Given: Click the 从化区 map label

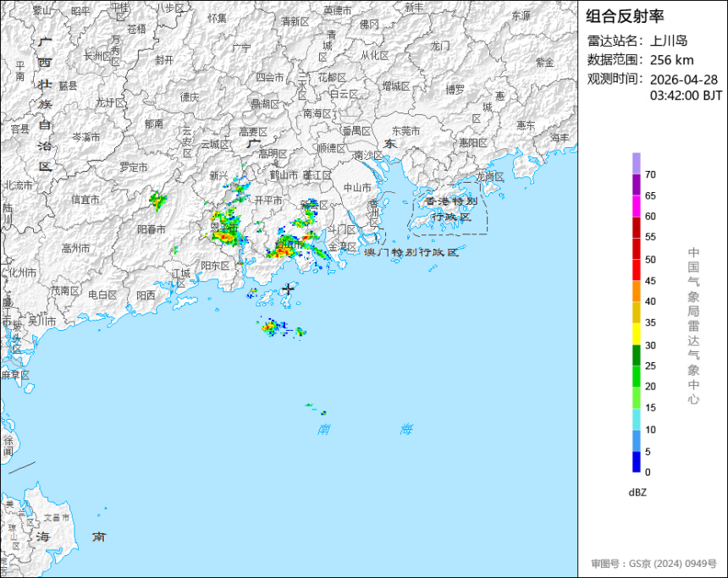Looking at the screenshot, I should coord(375,55).
